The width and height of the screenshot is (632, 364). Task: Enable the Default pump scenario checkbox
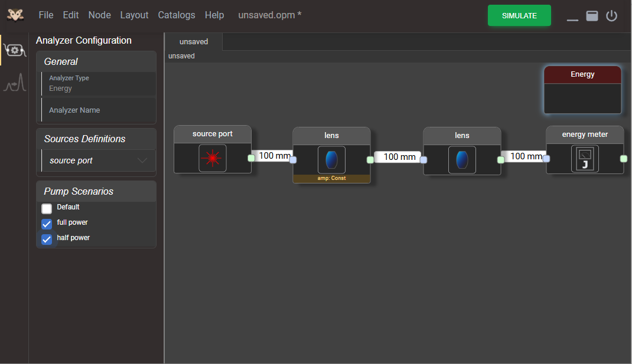tap(47, 209)
